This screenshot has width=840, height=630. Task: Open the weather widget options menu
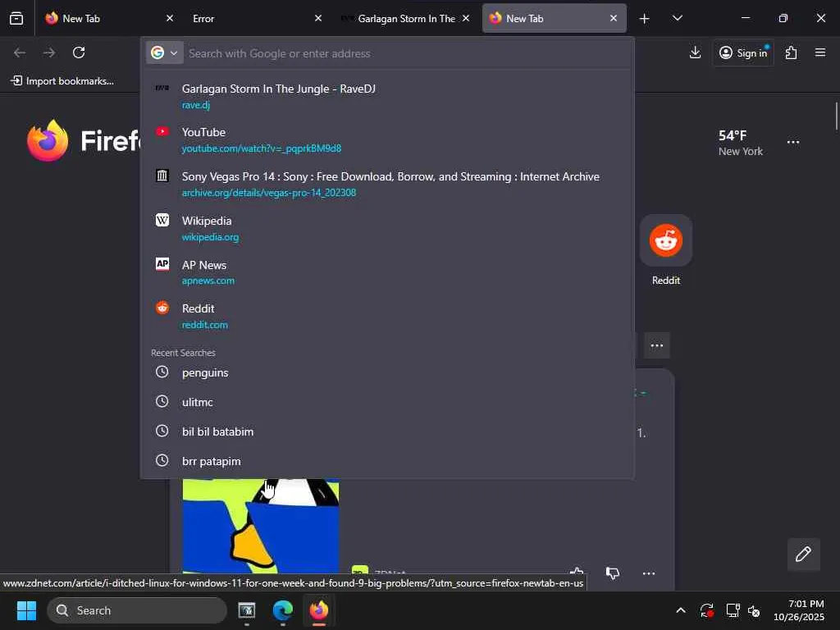point(793,142)
